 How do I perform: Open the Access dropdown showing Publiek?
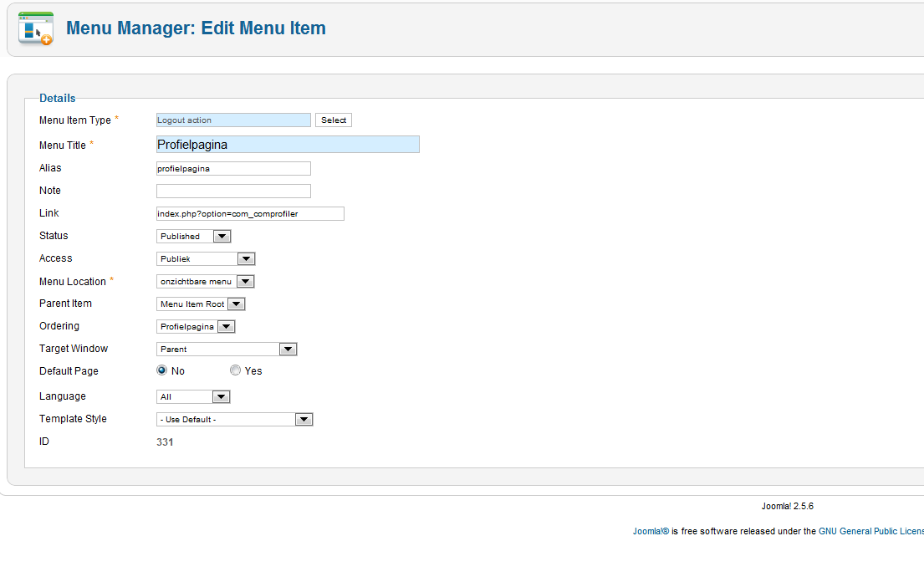(206, 258)
